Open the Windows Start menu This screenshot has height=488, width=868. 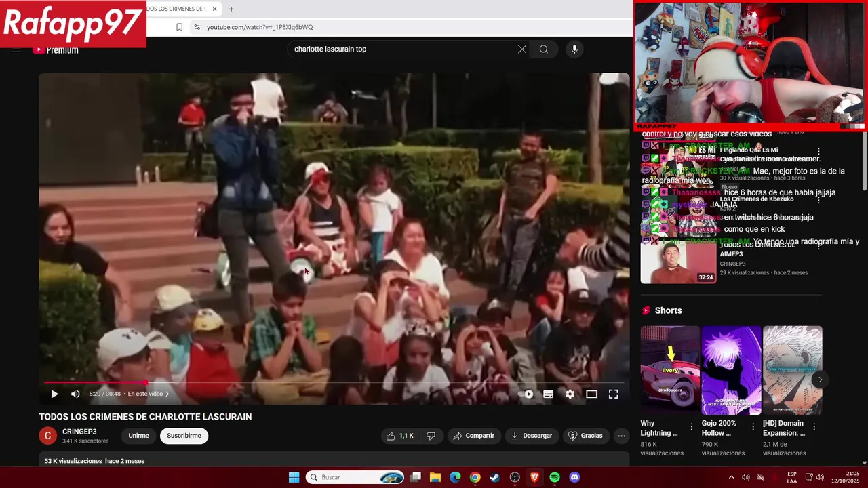(x=294, y=477)
